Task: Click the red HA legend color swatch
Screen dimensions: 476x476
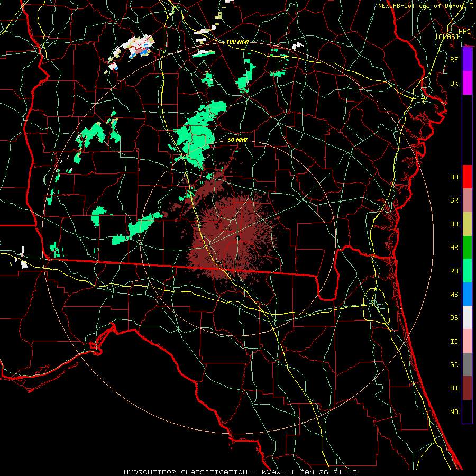Action: pos(467,177)
